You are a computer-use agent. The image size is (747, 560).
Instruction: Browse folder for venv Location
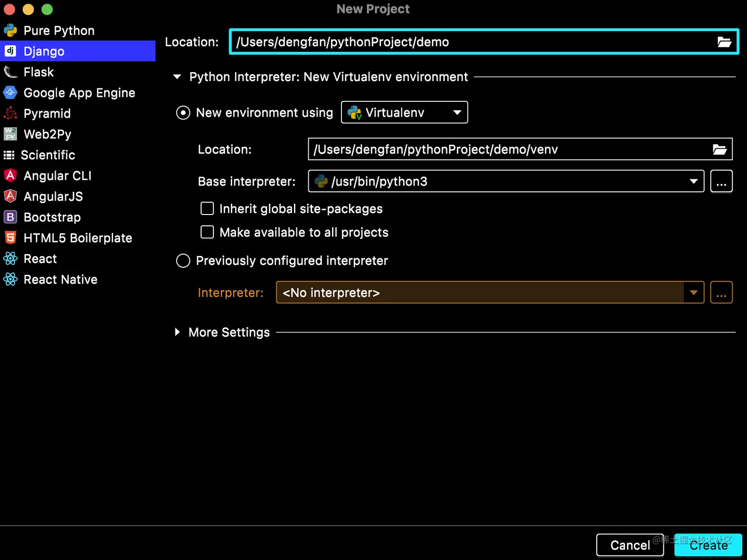pos(720,149)
